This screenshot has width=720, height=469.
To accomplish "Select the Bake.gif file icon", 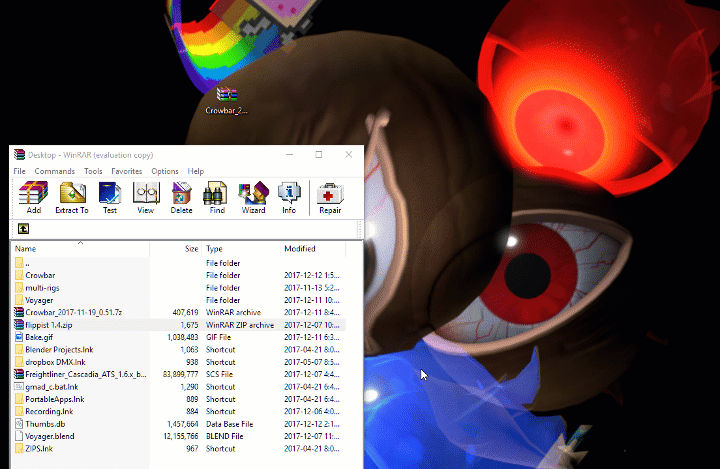I will (x=19, y=337).
